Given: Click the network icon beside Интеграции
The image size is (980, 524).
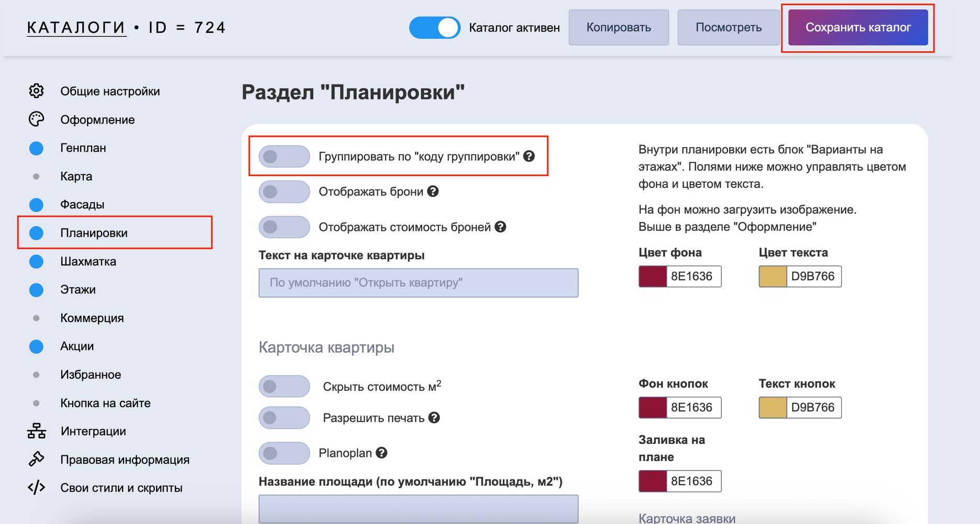Looking at the screenshot, I should [36, 431].
